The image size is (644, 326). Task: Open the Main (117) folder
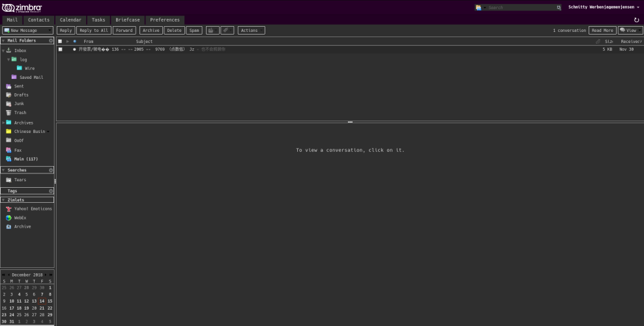pos(26,159)
